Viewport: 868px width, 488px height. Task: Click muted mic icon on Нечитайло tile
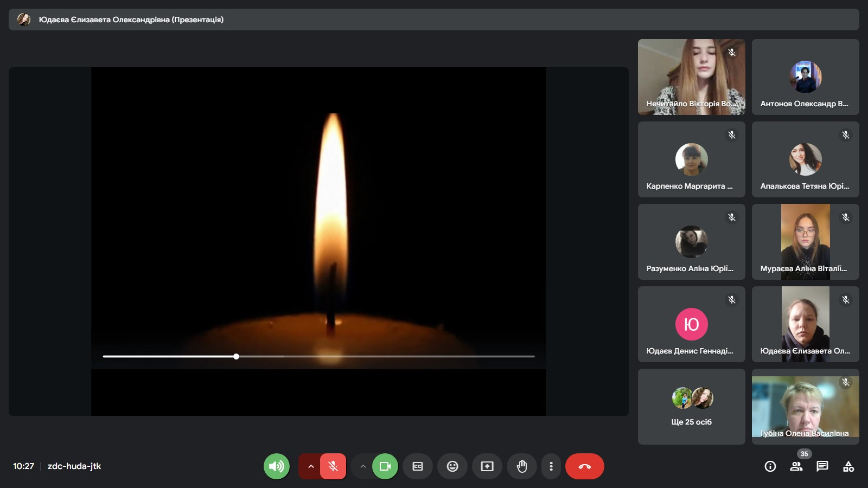(x=732, y=53)
